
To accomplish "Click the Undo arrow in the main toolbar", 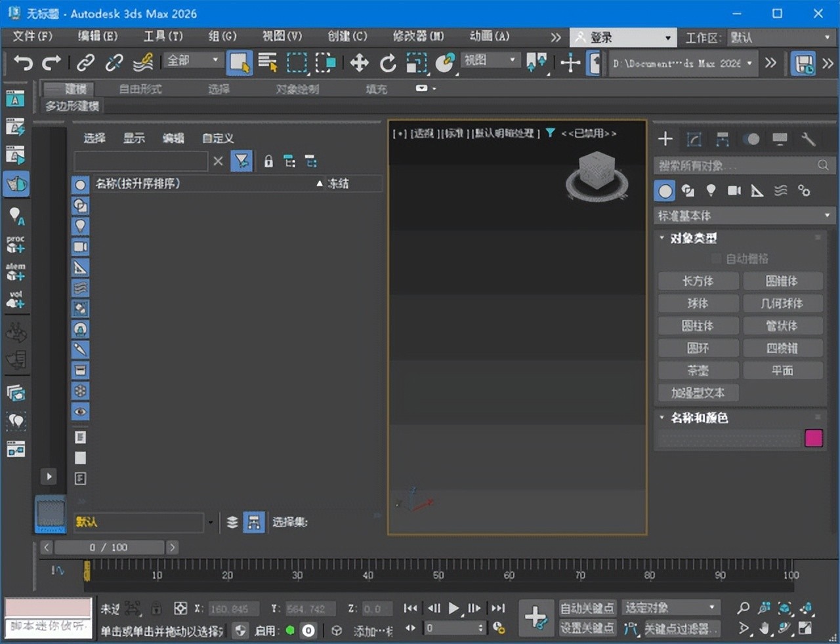I will click(x=23, y=63).
